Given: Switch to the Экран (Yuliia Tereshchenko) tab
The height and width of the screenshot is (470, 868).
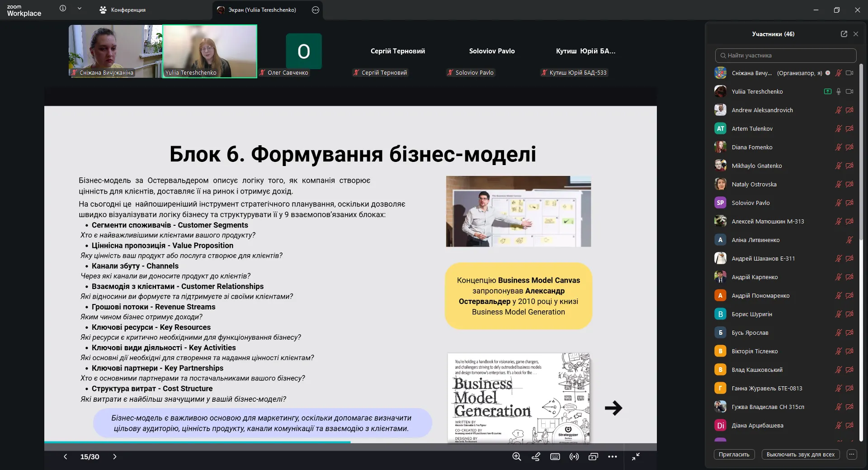Looking at the screenshot, I should [x=262, y=9].
